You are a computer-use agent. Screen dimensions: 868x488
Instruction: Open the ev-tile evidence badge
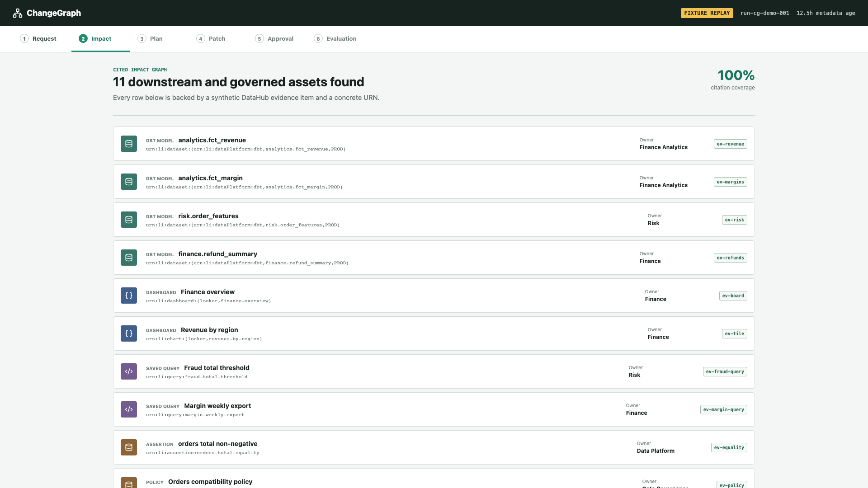(x=735, y=334)
